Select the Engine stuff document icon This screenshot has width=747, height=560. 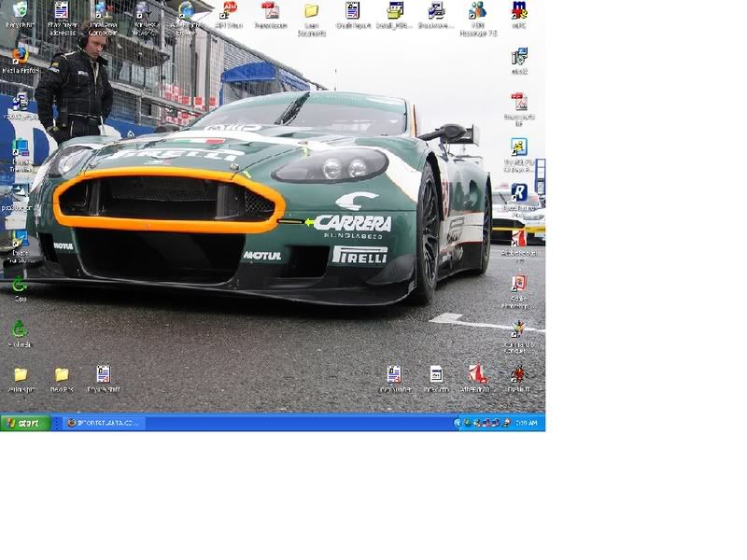click(x=103, y=374)
